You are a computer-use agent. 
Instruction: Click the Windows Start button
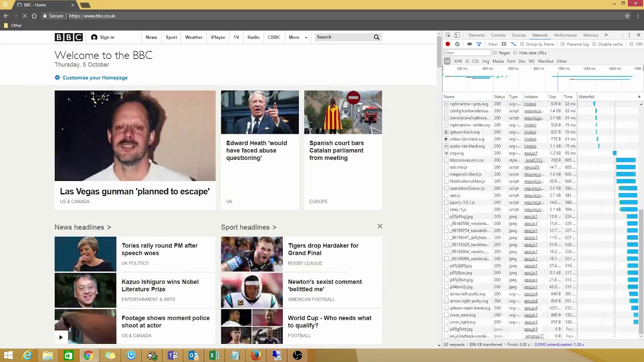pos(8,356)
